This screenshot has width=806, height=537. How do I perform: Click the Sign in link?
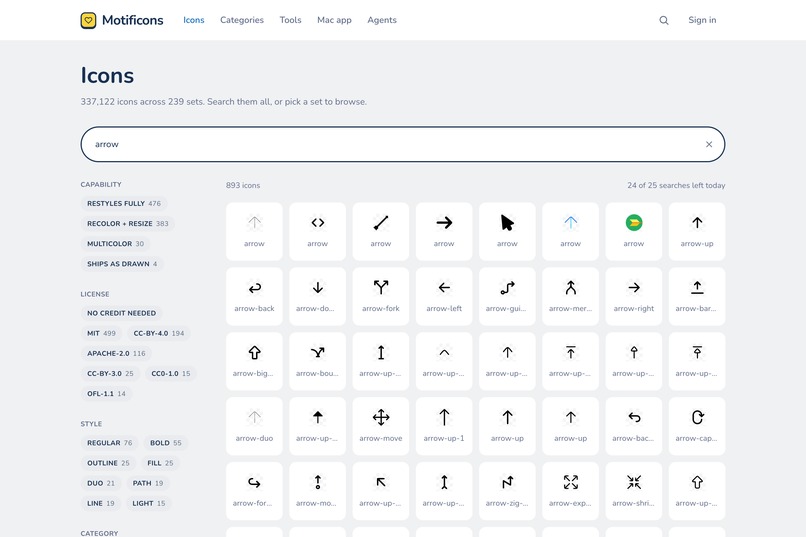coord(702,20)
